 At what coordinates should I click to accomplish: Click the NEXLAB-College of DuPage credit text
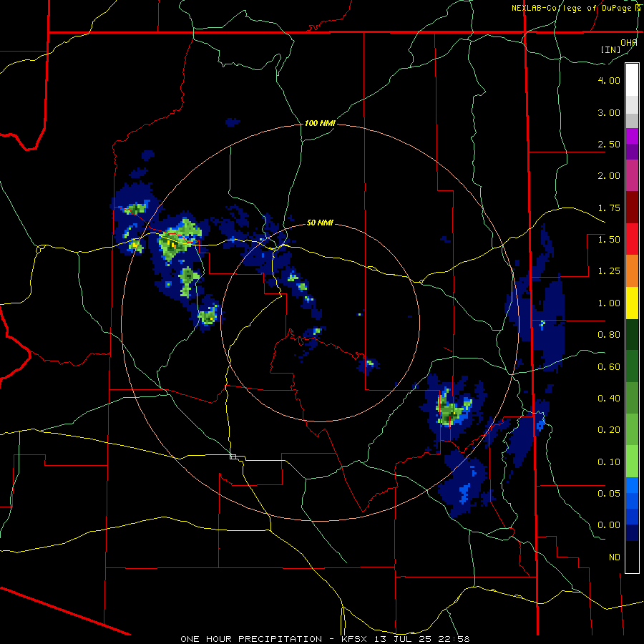click(572, 8)
